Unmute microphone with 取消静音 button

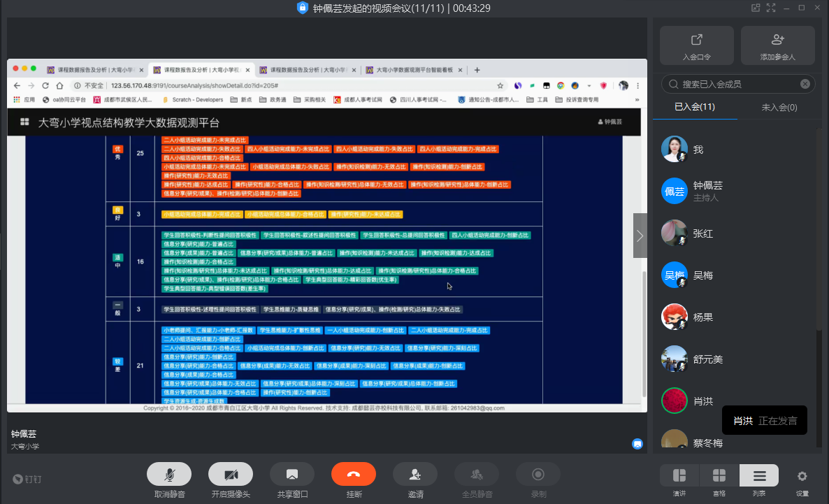169,480
